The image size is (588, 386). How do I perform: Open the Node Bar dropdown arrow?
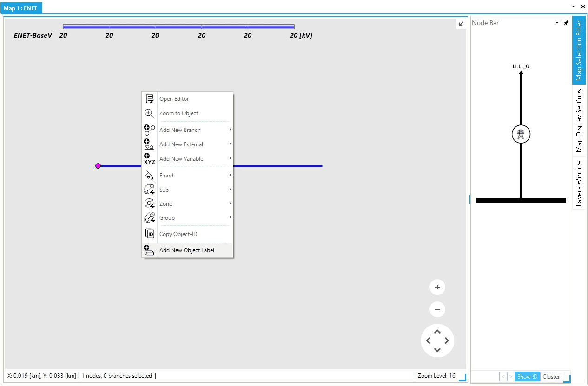pyautogui.click(x=557, y=23)
